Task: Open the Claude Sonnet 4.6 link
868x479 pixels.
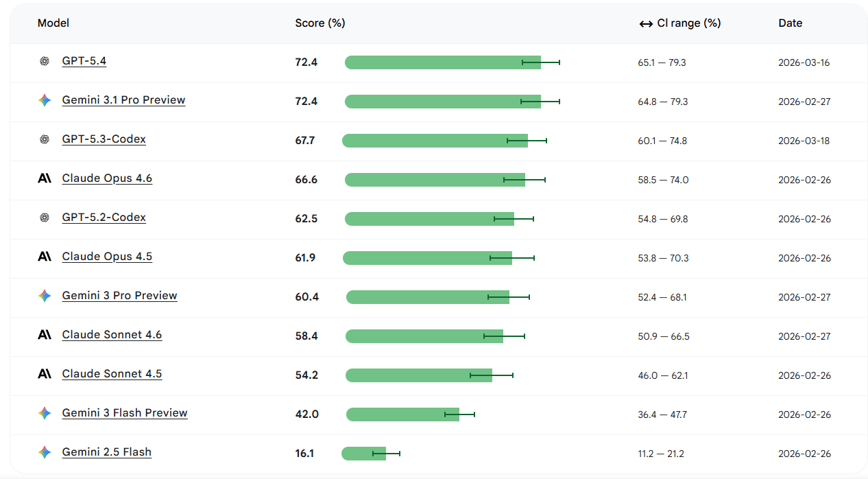Action: pos(112,335)
